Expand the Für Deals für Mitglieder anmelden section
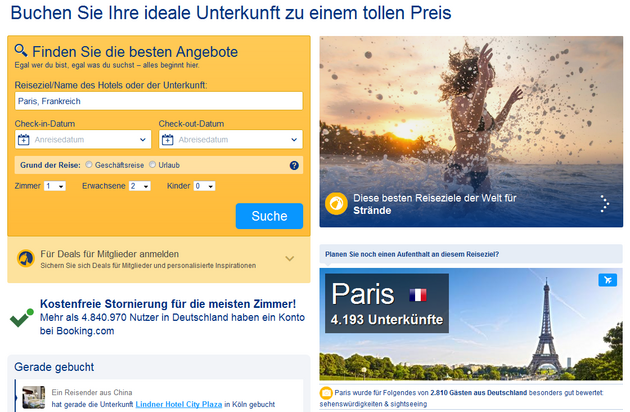This screenshot has height=412, width=630. [290, 258]
